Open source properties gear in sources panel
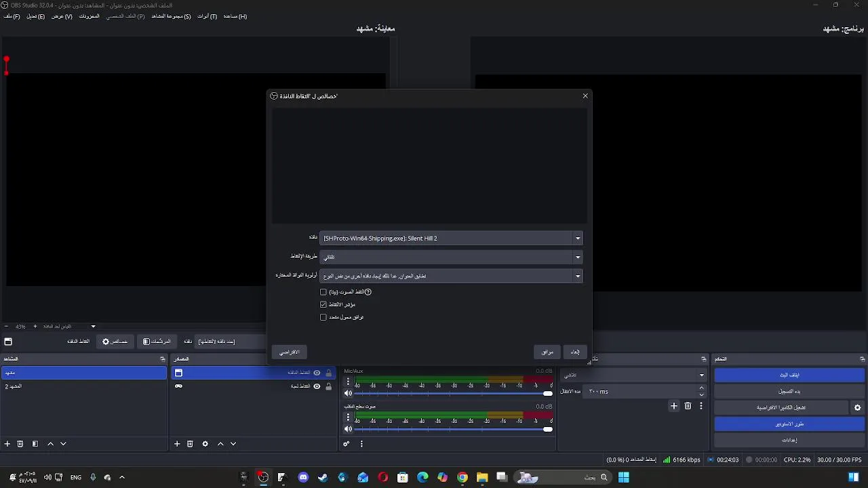 click(205, 444)
